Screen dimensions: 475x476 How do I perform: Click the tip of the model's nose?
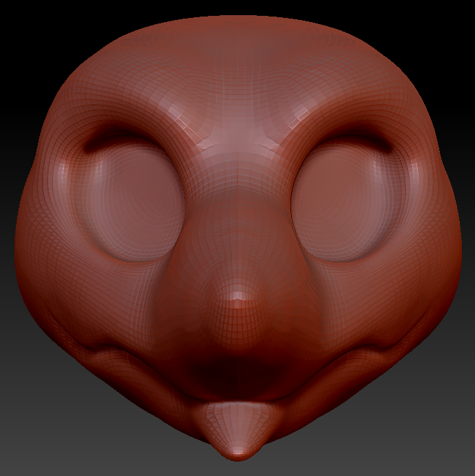tap(237, 298)
